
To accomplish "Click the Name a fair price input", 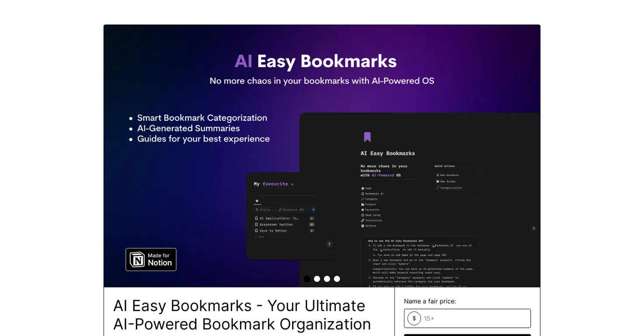I will 467,318.
